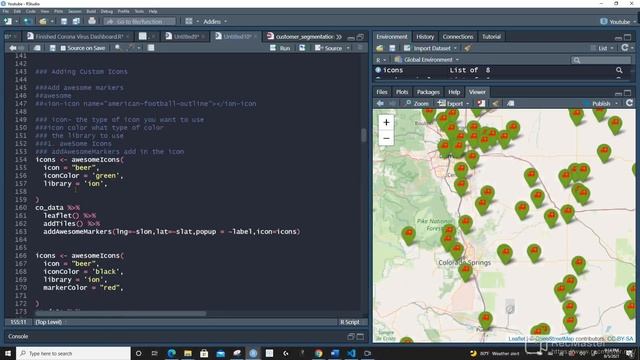The height and width of the screenshot is (360, 640).
Task: Open the Export dropdown in the Viewer
Action: coord(453,103)
